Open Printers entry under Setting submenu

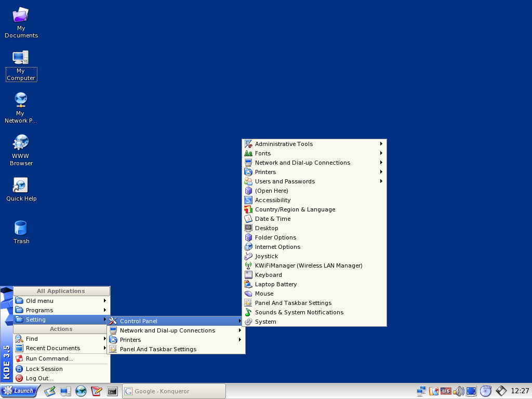pos(176,340)
